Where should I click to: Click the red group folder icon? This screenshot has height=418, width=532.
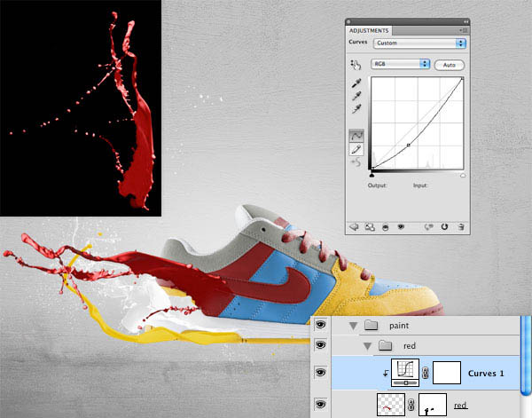point(386,346)
